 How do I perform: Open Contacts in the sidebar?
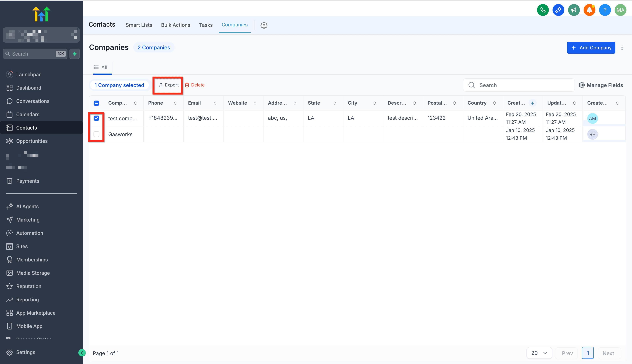(x=42, y=128)
